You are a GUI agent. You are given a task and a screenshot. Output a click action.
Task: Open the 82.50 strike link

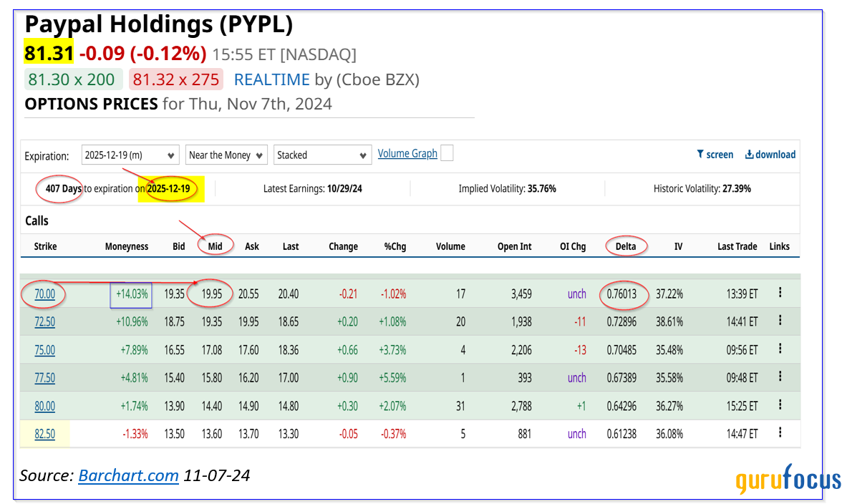click(x=45, y=434)
